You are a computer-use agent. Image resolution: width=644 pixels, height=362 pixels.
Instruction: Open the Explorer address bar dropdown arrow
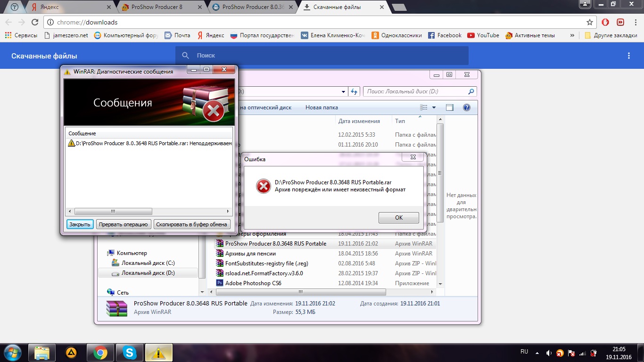(343, 91)
